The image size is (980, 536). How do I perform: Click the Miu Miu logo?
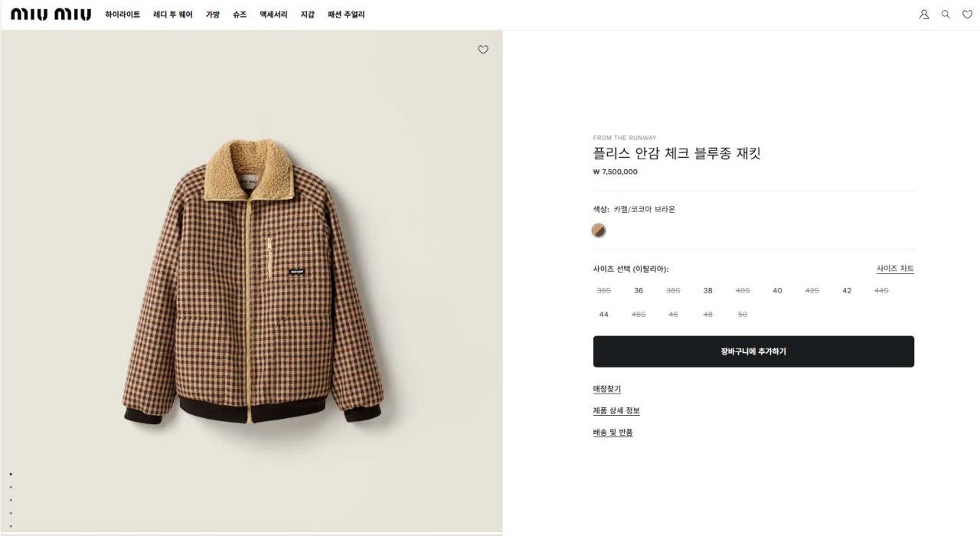51,15
